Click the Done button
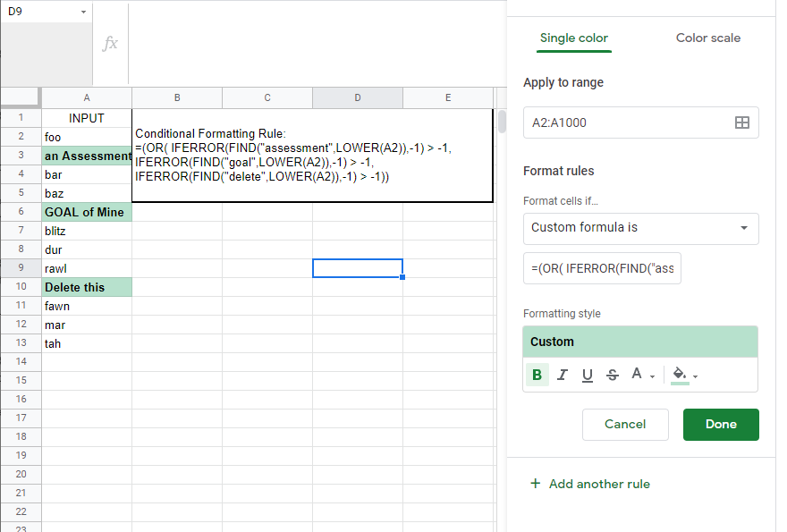The height and width of the screenshot is (532, 787). coord(721,424)
